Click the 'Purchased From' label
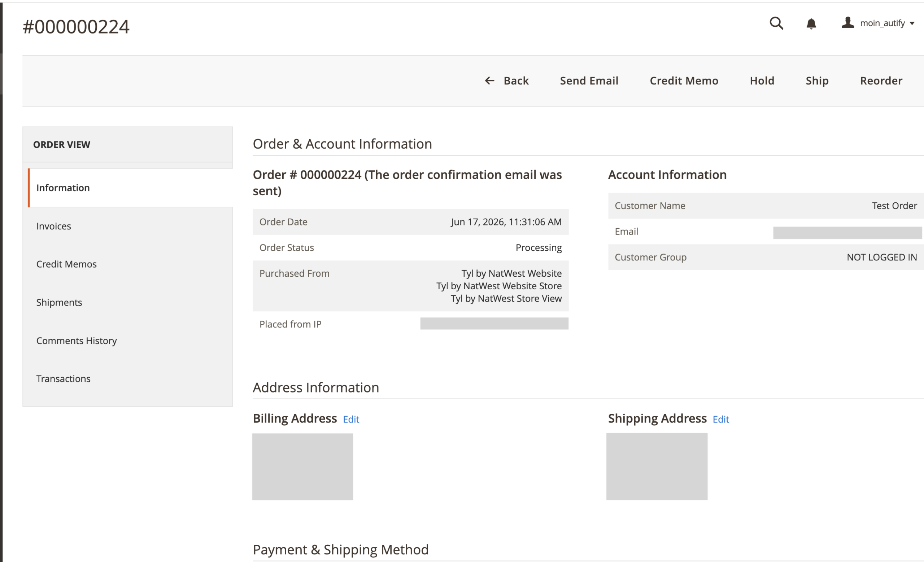The image size is (924, 562). click(295, 273)
